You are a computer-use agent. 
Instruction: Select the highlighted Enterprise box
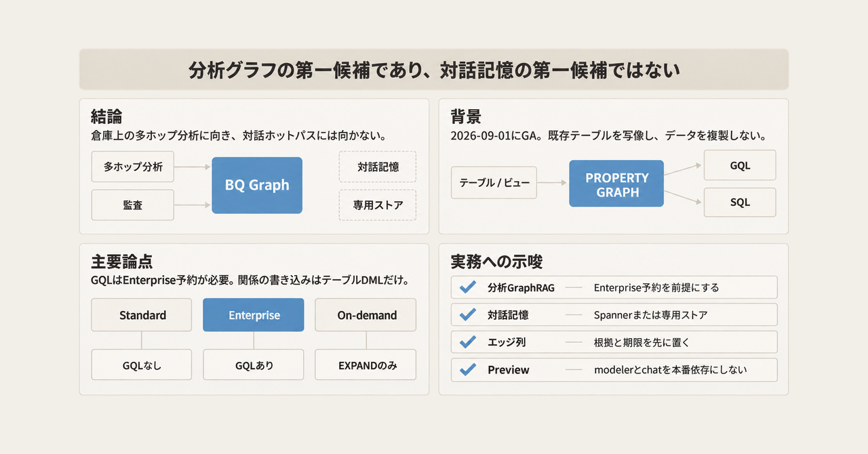[x=254, y=315]
